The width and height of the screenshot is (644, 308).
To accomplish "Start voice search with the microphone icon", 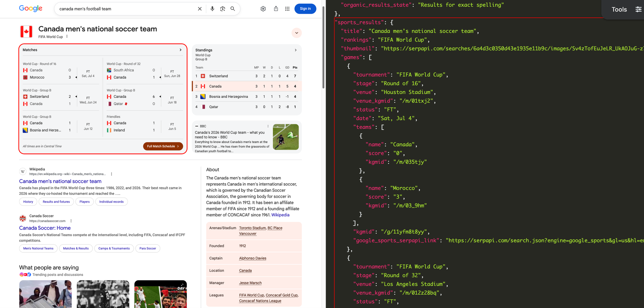I will [x=212, y=9].
